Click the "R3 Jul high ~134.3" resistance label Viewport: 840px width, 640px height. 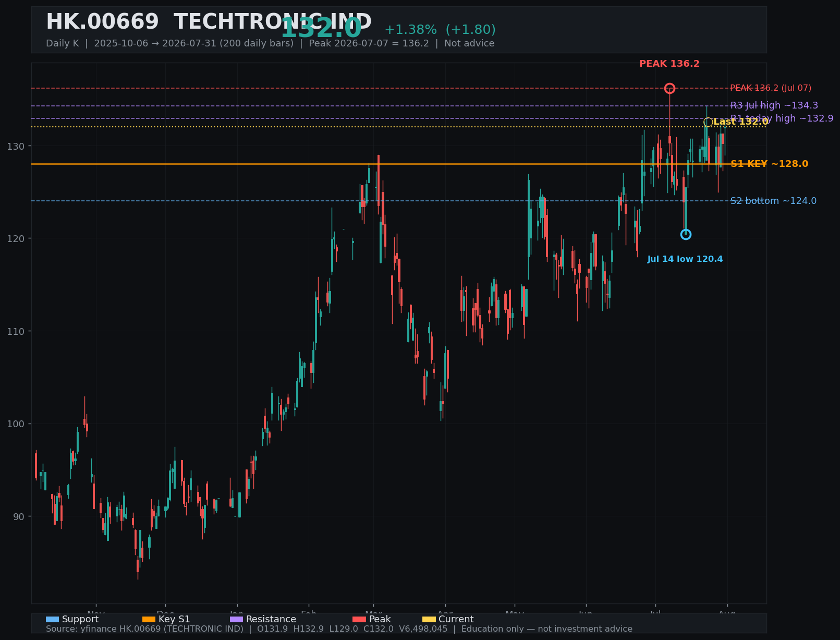774,105
